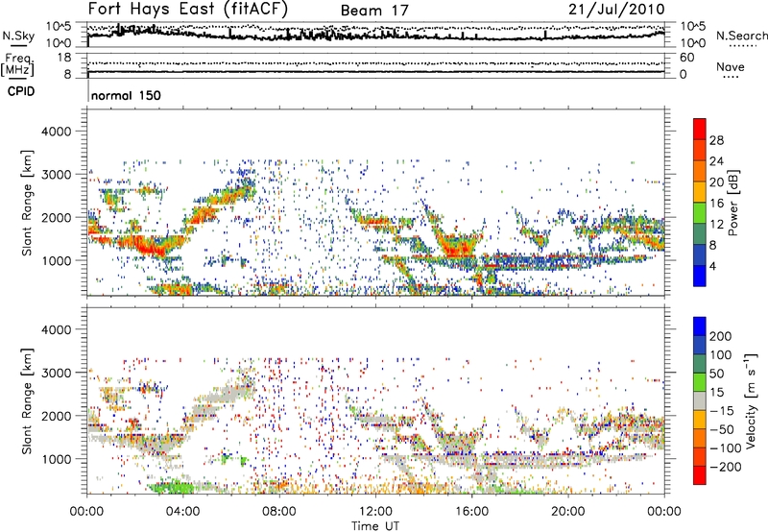Image resolution: width=768 pixels, height=532 pixels.
Task: Pick the gray segment of velocity colorbar
Action: click(700, 400)
